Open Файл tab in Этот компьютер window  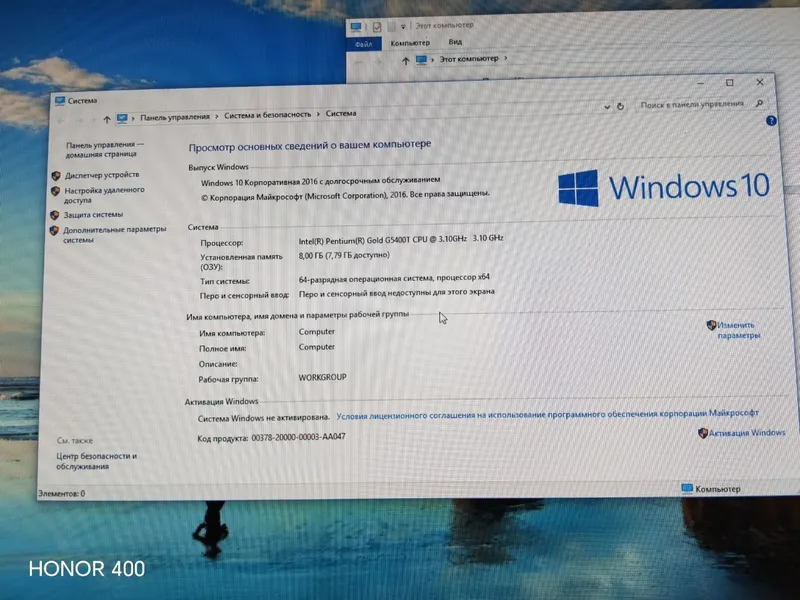(x=364, y=44)
